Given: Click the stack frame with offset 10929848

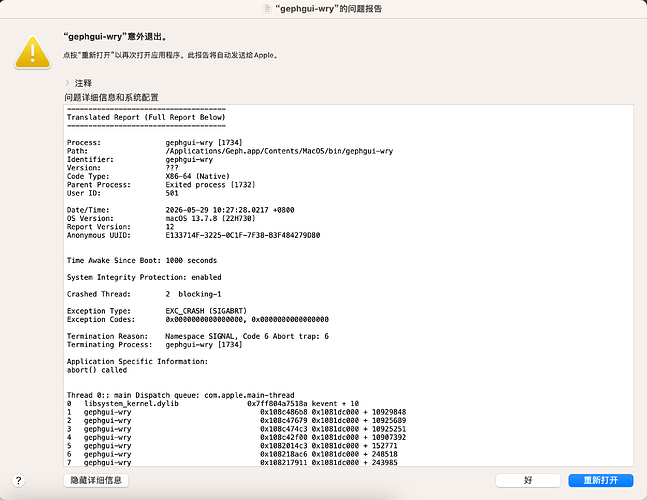Looking at the screenshot, I should coord(236,412).
